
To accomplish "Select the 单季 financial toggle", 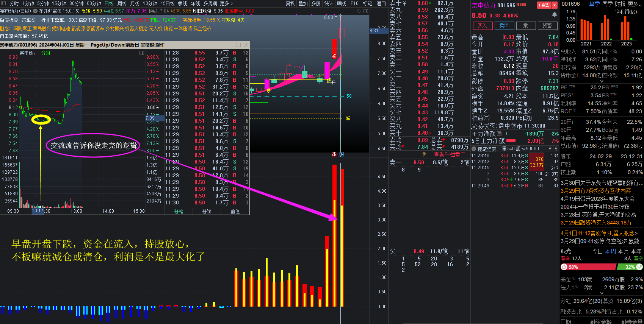I will [594, 4].
